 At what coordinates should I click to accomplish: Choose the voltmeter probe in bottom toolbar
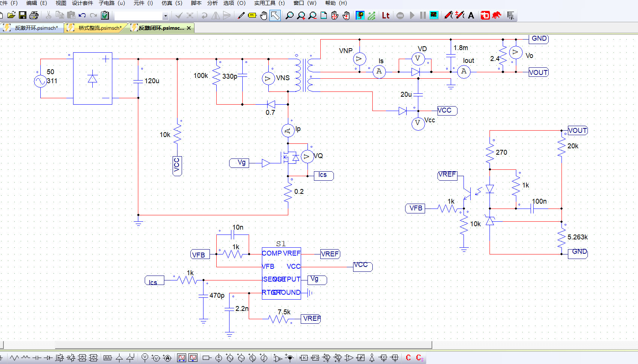[x=145, y=358]
